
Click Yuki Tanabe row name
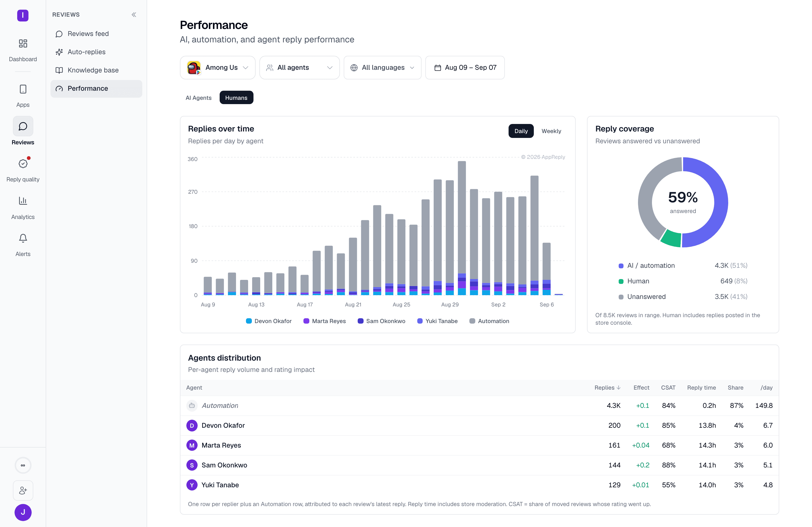[x=220, y=485]
